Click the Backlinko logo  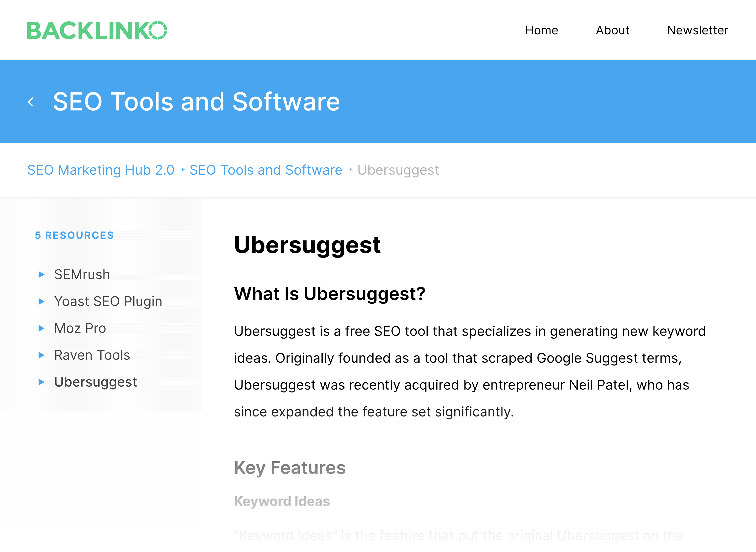97,30
